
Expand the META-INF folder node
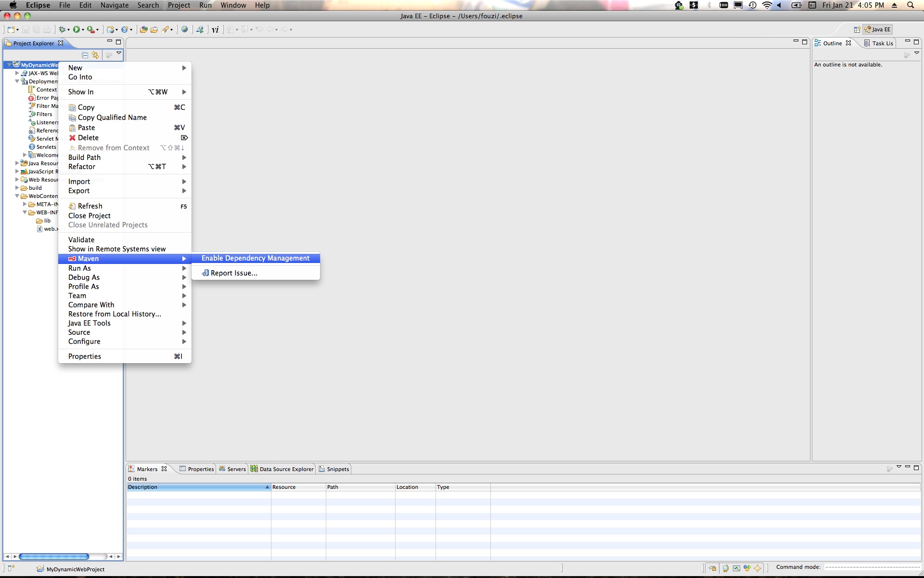tap(25, 204)
